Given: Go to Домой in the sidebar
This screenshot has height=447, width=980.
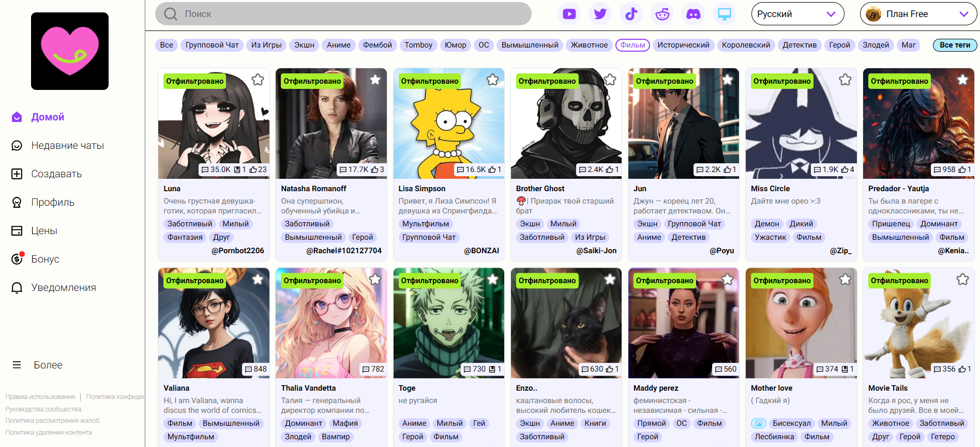Looking at the screenshot, I should (x=48, y=117).
